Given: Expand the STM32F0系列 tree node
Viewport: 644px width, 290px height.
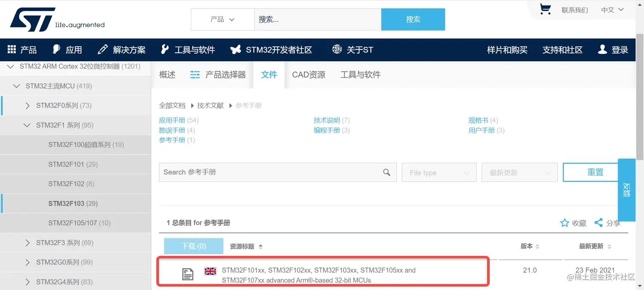Looking at the screenshot, I should click(x=28, y=105).
